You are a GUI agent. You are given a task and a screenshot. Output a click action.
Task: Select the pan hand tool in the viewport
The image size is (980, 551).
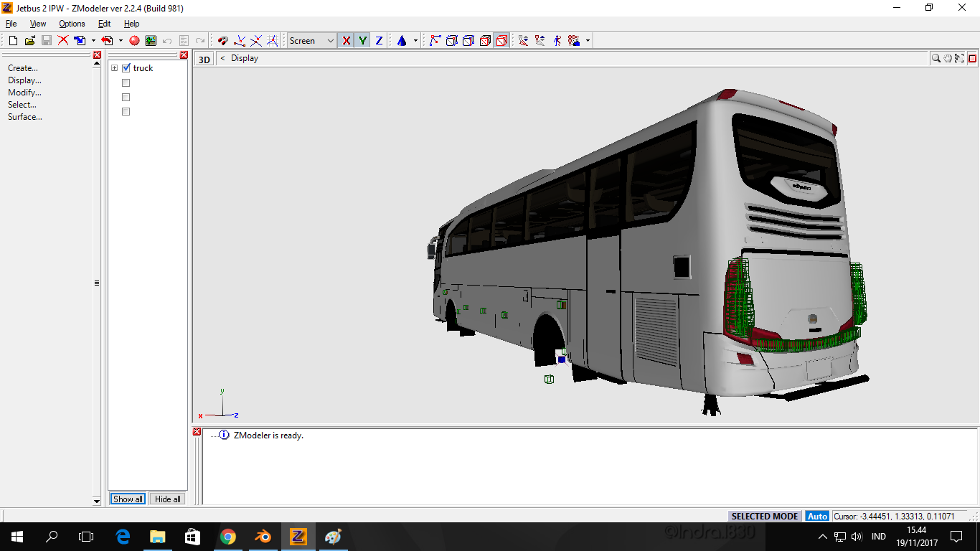click(x=948, y=58)
